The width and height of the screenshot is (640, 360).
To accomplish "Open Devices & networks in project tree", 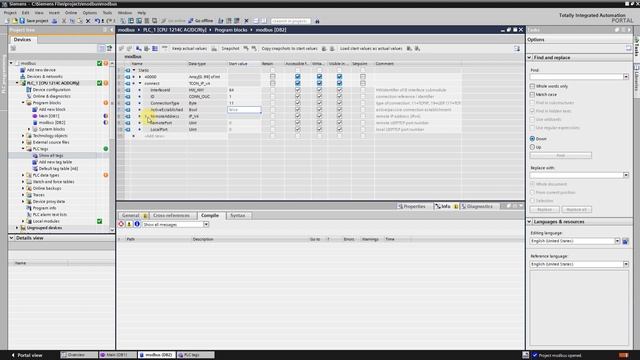I will click(44, 76).
